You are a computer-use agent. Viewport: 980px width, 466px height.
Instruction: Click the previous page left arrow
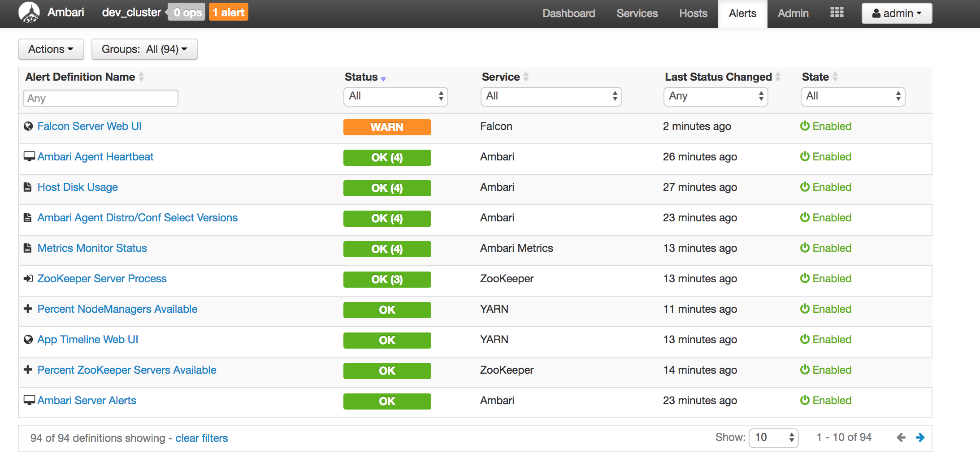(x=901, y=438)
